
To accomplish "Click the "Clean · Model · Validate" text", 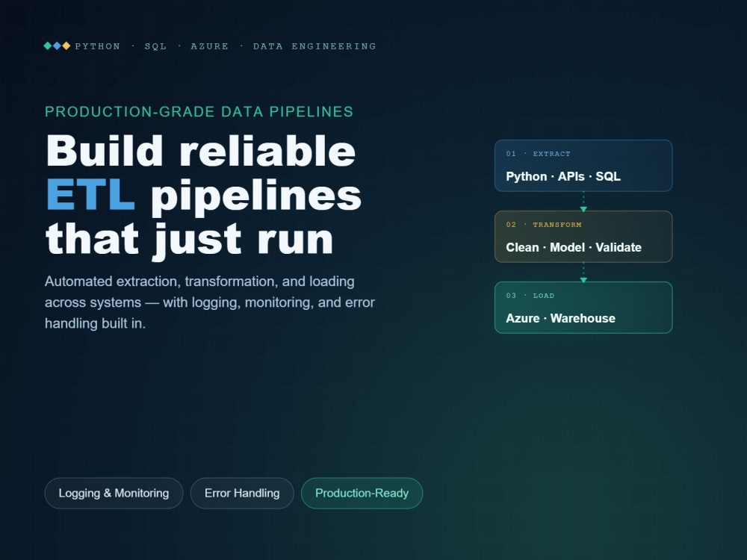I will click(574, 248).
